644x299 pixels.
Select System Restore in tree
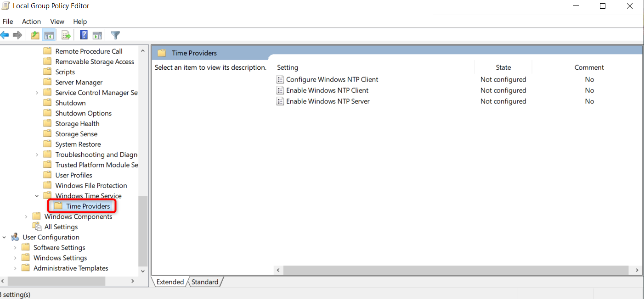point(78,144)
